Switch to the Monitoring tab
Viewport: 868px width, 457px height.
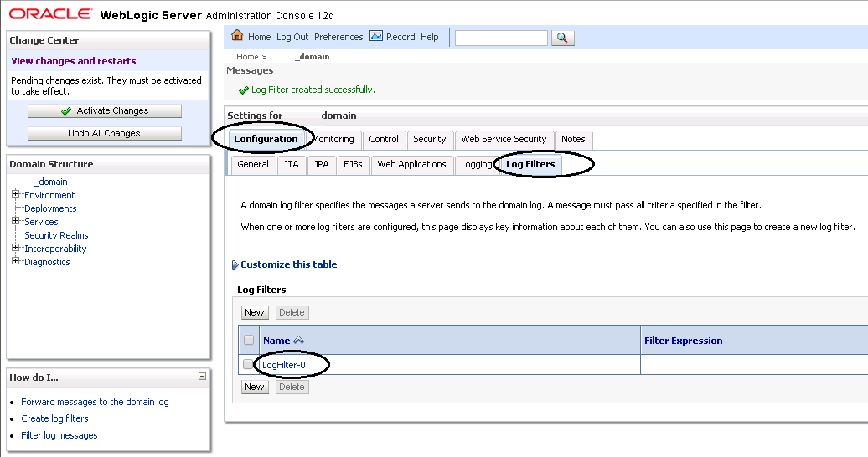coord(333,140)
